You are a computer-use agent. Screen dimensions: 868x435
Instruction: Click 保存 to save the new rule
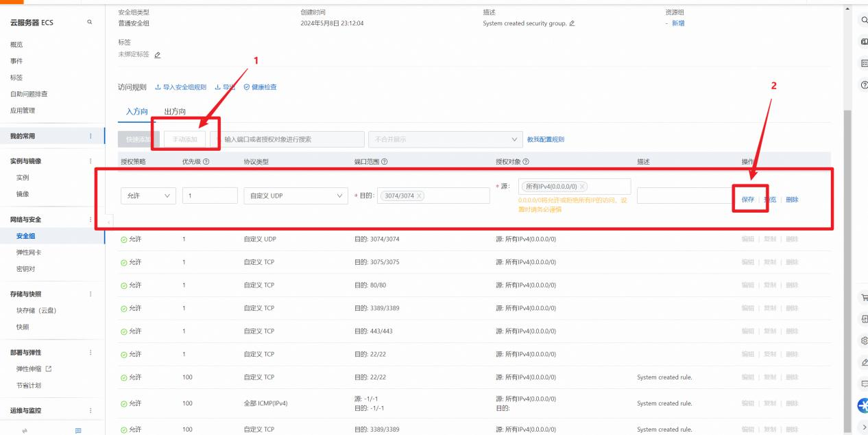pos(748,200)
